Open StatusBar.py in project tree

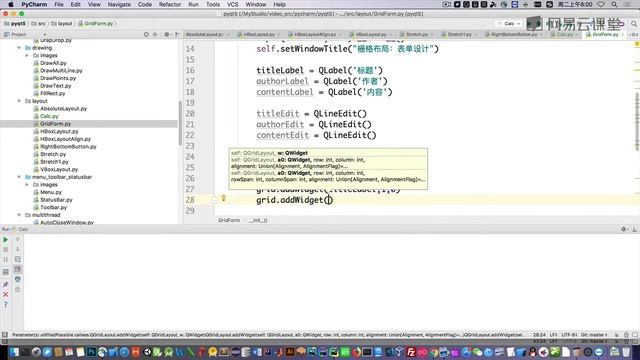pyautogui.click(x=56, y=200)
